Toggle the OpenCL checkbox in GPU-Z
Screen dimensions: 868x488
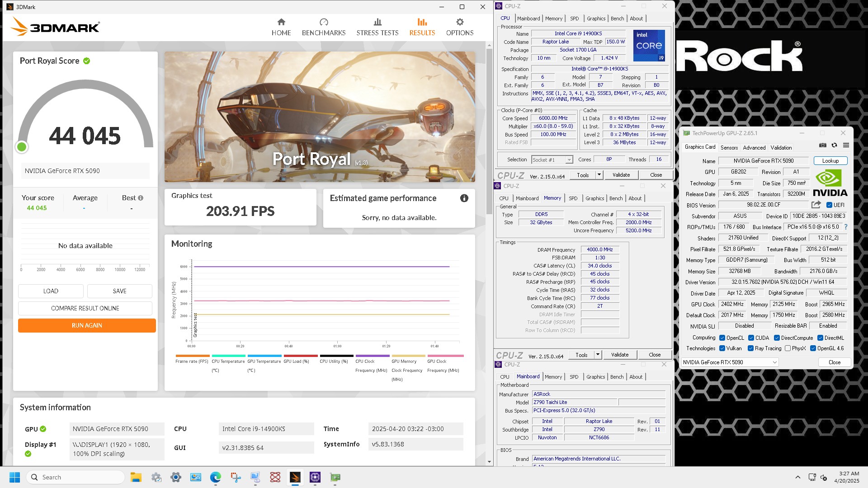[722, 338]
